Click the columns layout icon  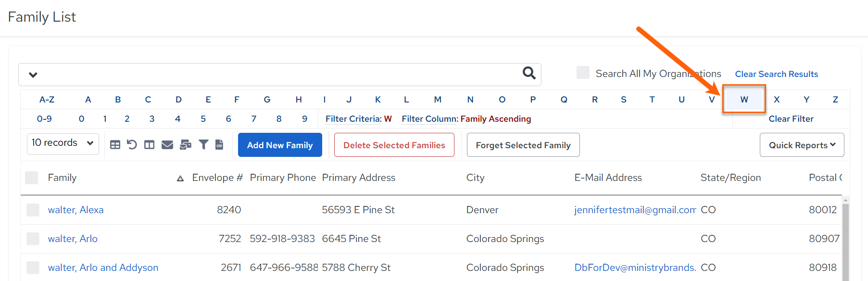[x=150, y=145]
